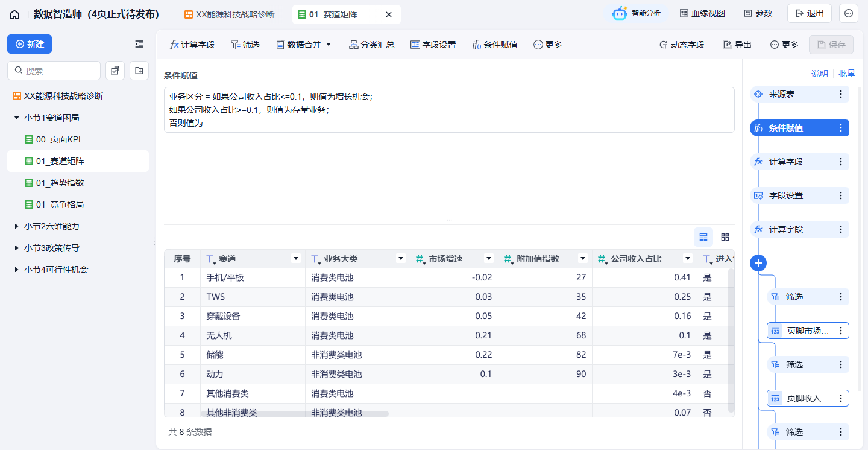
Task: Expand the 小节4可行性机会 section
Action: click(x=16, y=270)
